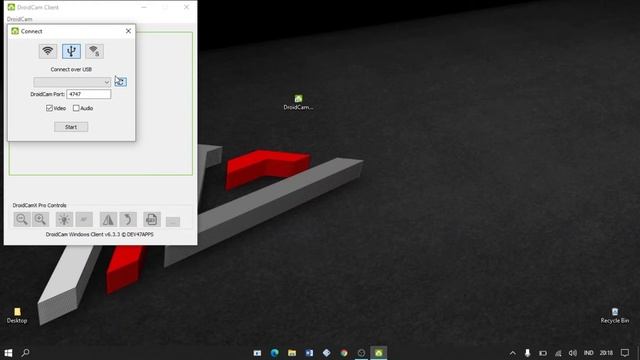Select the Desktop folder icon on the desktop
The height and width of the screenshot is (360, 640).
pos(17,316)
